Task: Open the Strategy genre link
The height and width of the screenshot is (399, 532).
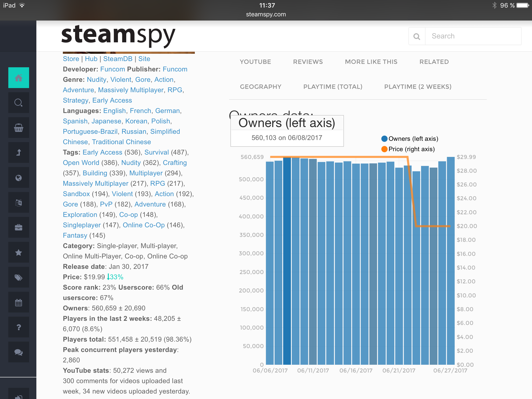Action: point(76,100)
